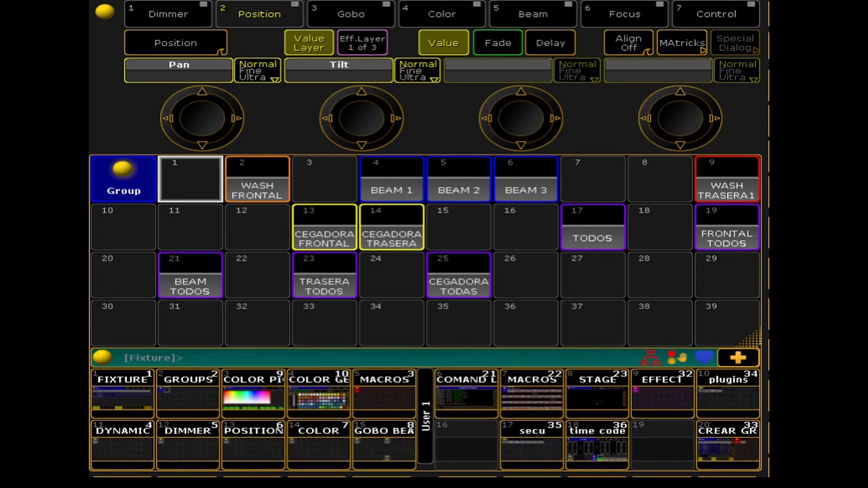Click the down arrow on the Pan encoder
868x488 pixels.
point(202,145)
